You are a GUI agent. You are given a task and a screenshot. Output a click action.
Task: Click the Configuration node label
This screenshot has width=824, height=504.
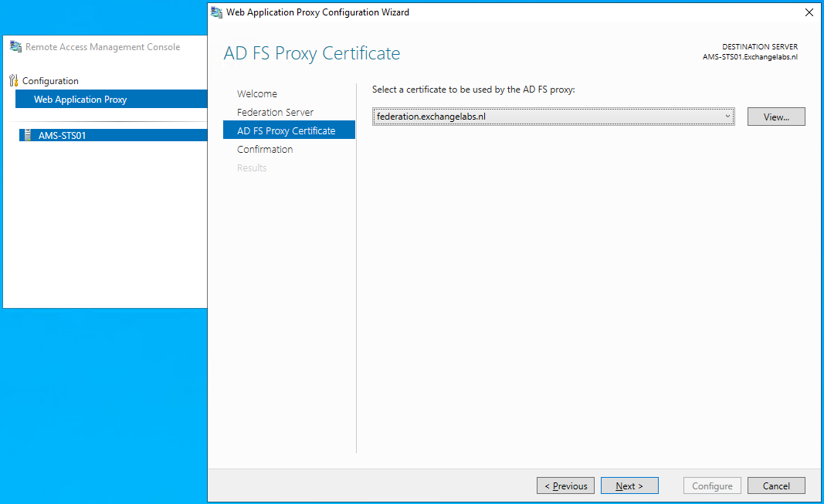[x=50, y=81]
